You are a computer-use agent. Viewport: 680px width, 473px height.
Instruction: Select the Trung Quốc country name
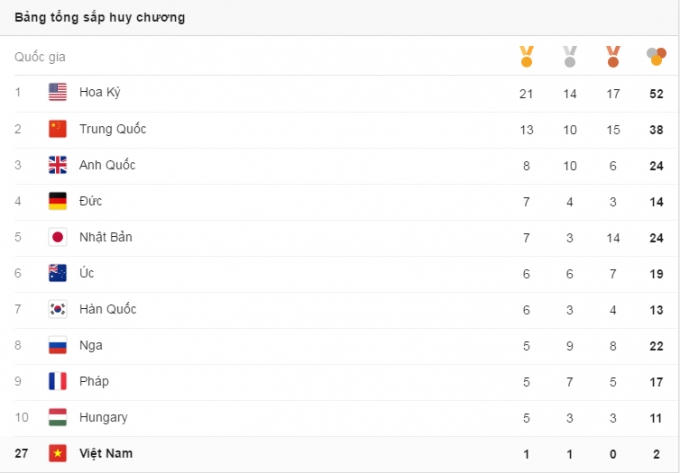click(x=113, y=129)
